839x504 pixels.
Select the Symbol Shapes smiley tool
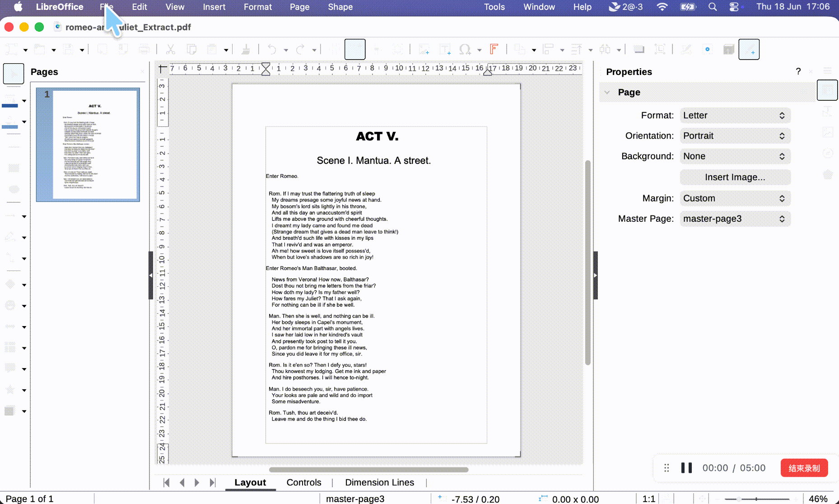(x=10, y=305)
